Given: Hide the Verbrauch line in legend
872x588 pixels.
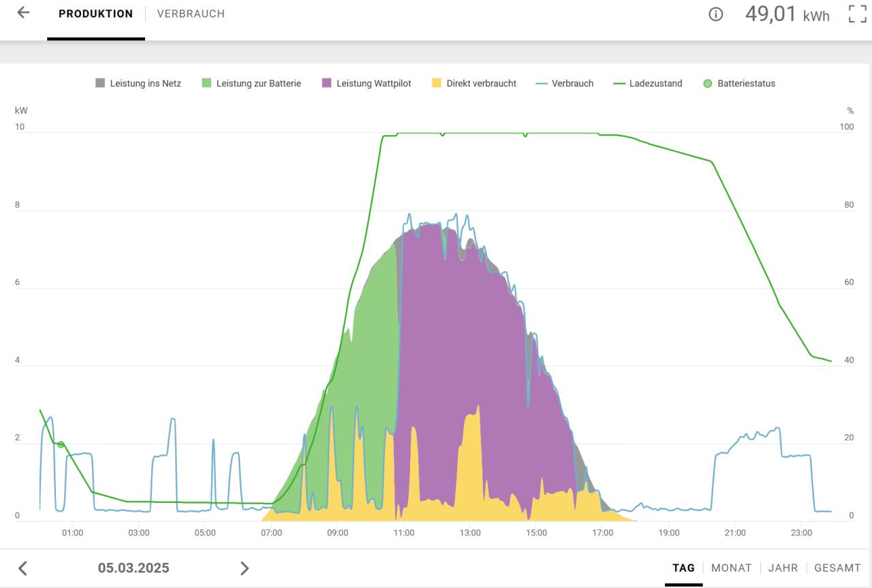Looking at the screenshot, I should 565,84.
